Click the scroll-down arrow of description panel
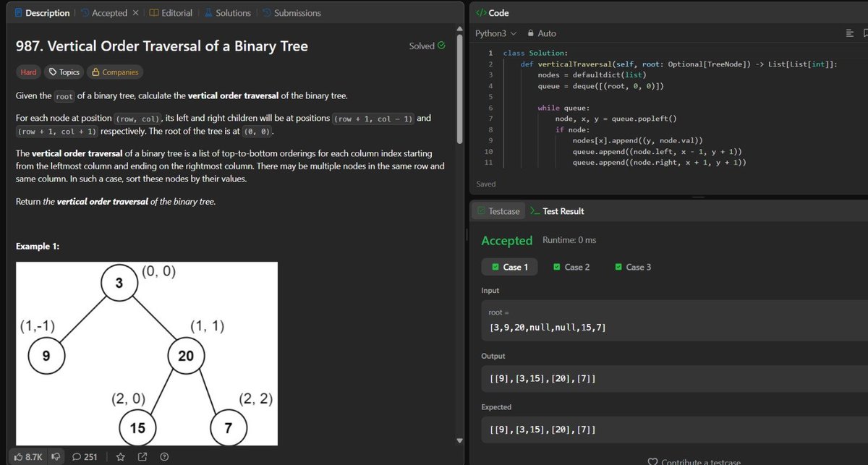The width and height of the screenshot is (868, 465). (458, 440)
